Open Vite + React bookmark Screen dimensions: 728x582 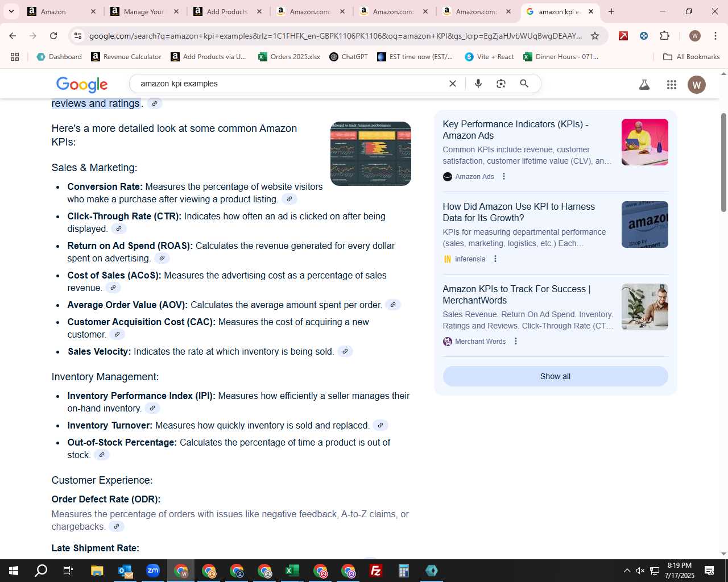(x=489, y=57)
